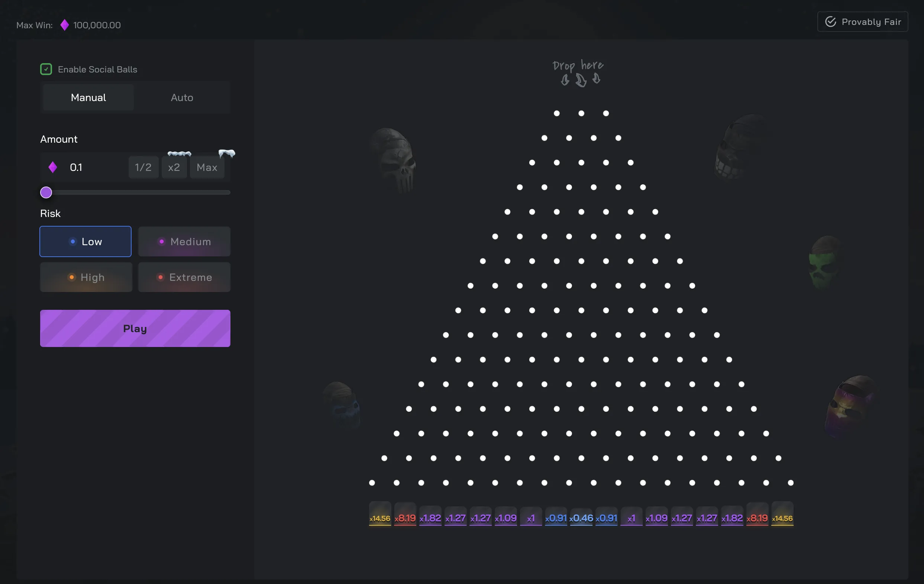924x584 pixels.
Task: Select Medium risk level
Action: 184,241
